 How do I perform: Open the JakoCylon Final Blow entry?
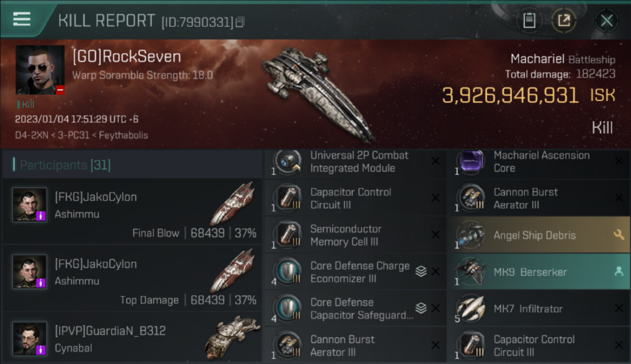pyautogui.click(x=132, y=212)
